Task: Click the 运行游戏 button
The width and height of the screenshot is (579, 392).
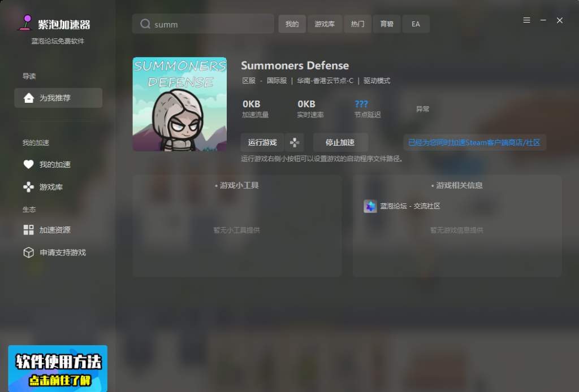Action: (x=262, y=142)
